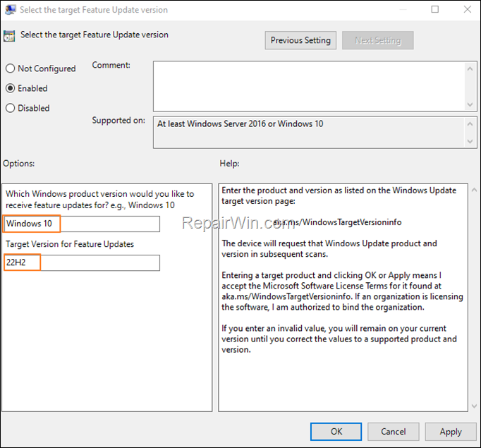The height and width of the screenshot is (448, 481).
Task: Click the 'At least Windows Server 2016 or Windows 10' text
Action: (x=240, y=123)
